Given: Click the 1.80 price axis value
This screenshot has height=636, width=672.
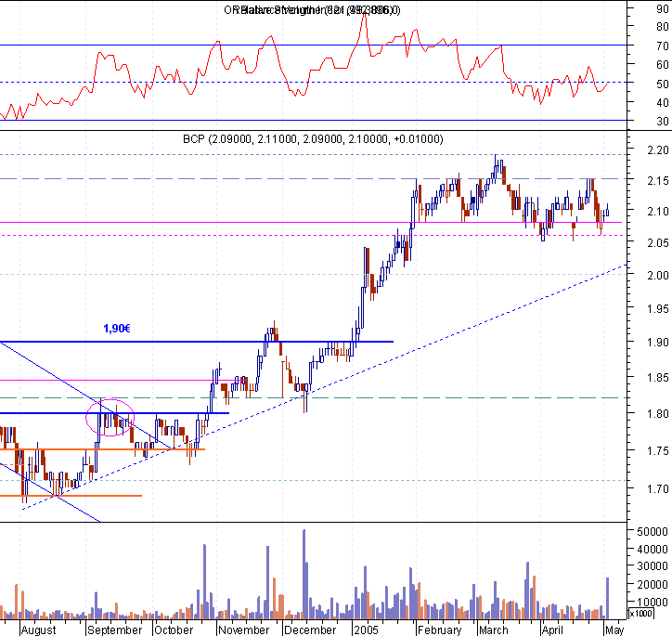Looking at the screenshot, I should coord(657,414).
